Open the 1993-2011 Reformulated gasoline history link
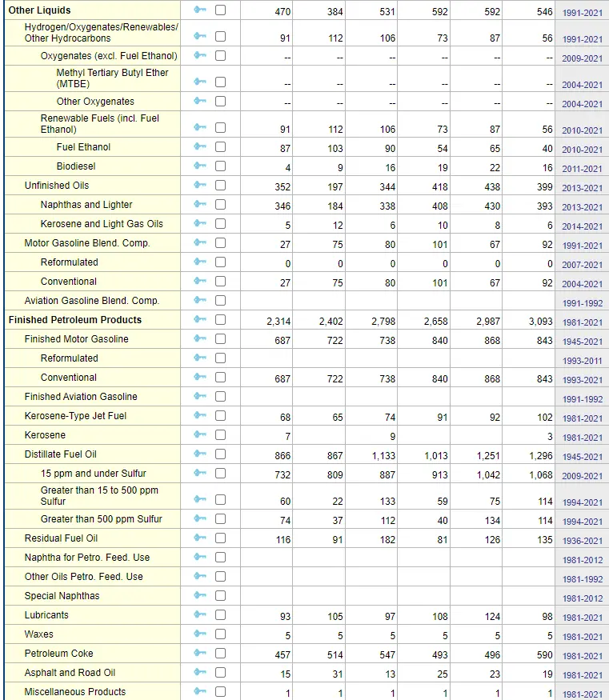609x700 pixels. [x=582, y=361]
